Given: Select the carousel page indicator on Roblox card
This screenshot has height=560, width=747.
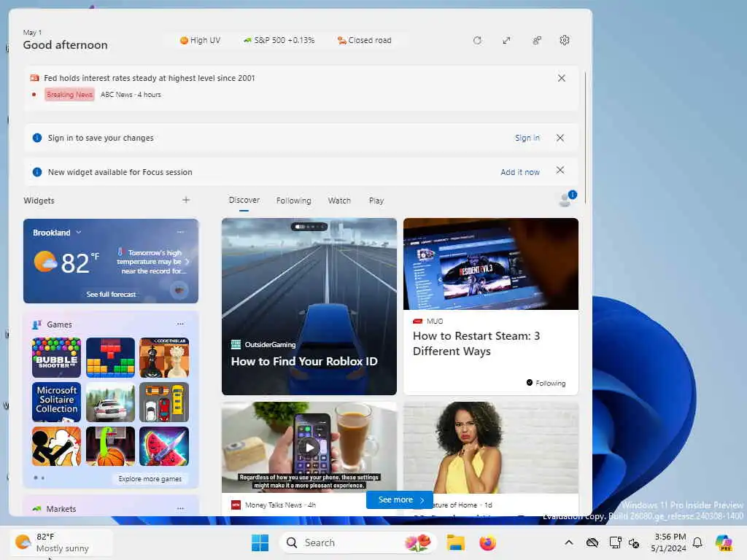Looking at the screenshot, I should tap(309, 227).
